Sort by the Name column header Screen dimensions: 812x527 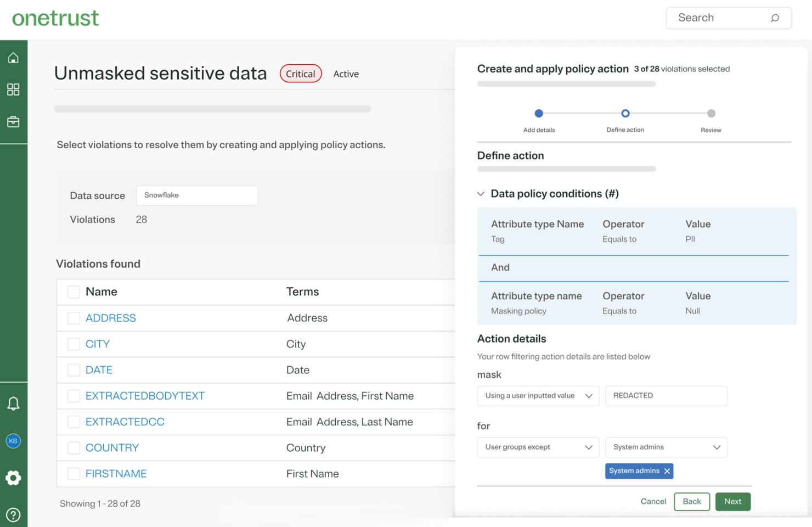coord(101,292)
